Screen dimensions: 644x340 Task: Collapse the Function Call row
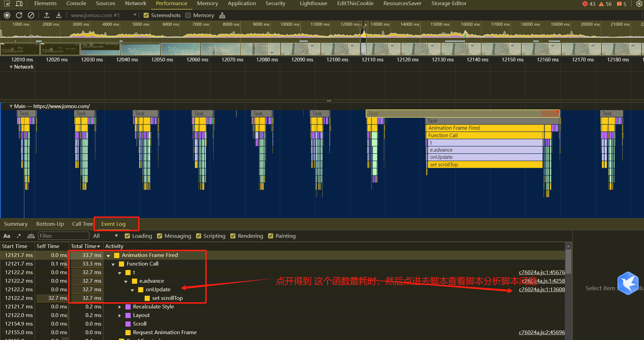click(x=113, y=264)
